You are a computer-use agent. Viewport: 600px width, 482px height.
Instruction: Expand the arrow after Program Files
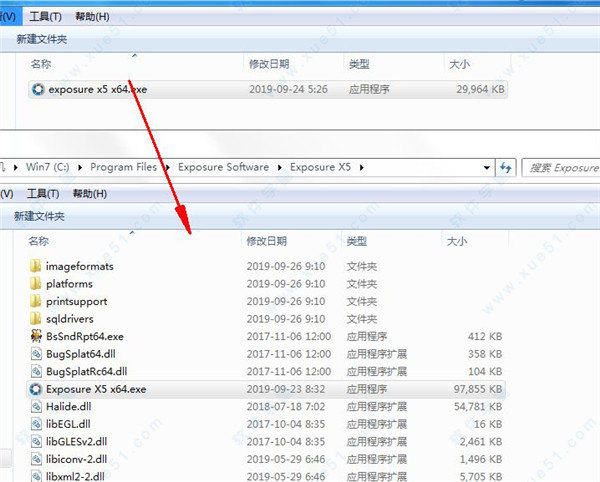point(168,168)
